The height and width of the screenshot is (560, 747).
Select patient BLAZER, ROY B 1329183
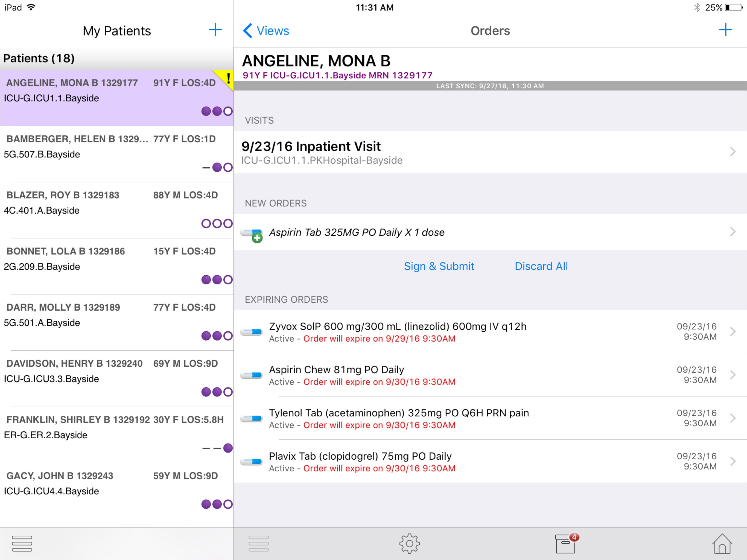coord(117,210)
